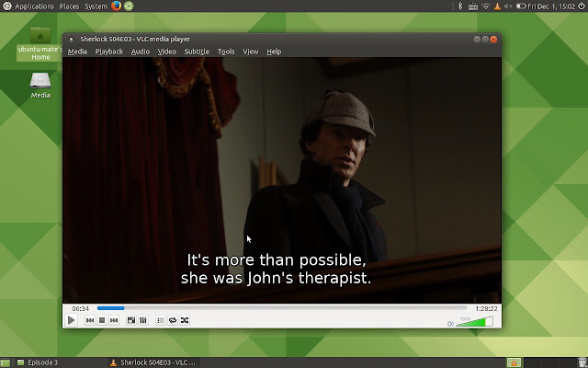This screenshot has height=368, width=588.
Task: Click the VLC workspace switcher cell in bottom panel
Action: [x=514, y=362]
